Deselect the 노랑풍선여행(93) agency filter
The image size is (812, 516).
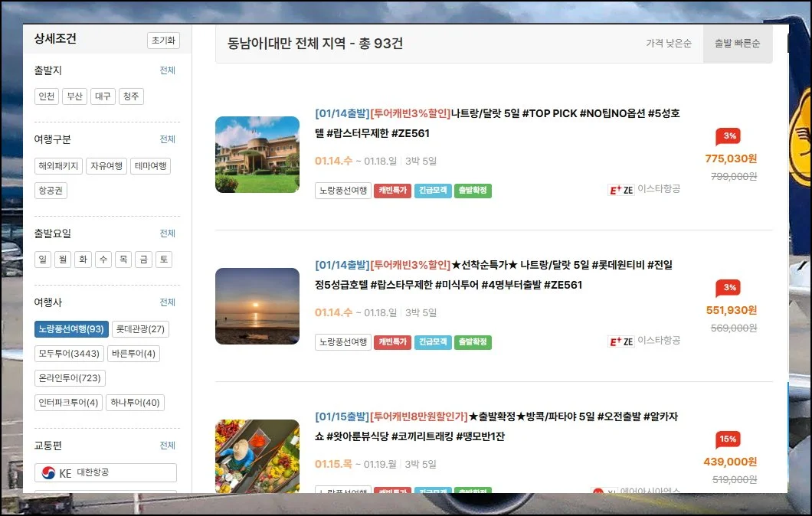tap(71, 329)
